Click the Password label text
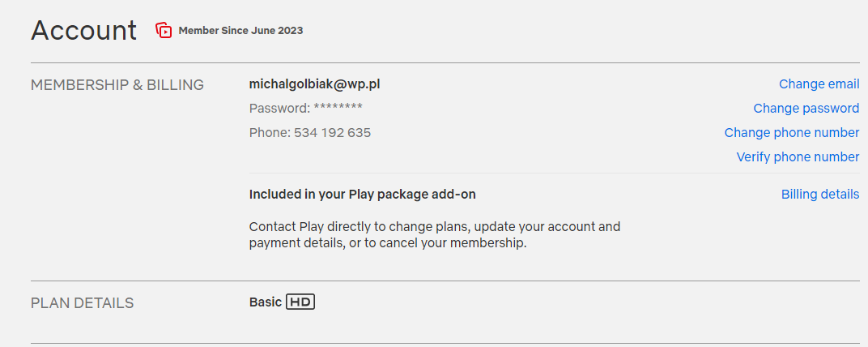The height and width of the screenshot is (347, 868). coord(279,109)
